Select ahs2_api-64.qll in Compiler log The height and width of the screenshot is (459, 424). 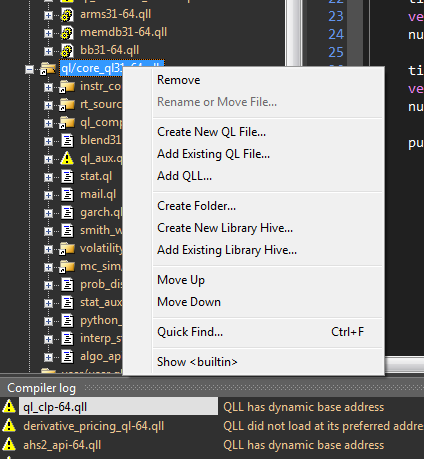coord(62,445)
